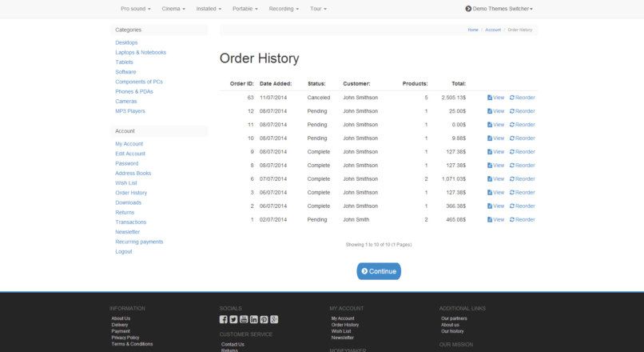Image resolution: width=644 pixels, height=352 pixels.
Task: Open Privacy Policy footer link
Action: (x=125, y=338)
